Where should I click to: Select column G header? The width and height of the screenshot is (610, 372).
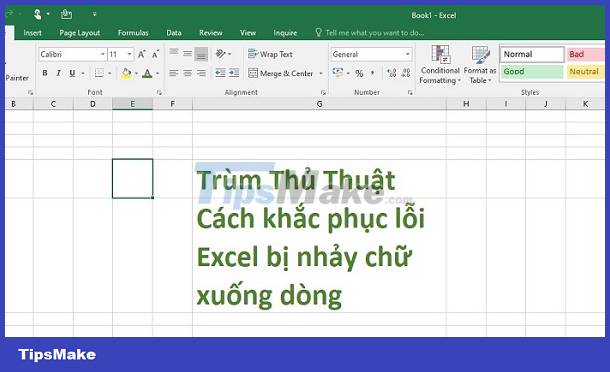coord(319,104)
